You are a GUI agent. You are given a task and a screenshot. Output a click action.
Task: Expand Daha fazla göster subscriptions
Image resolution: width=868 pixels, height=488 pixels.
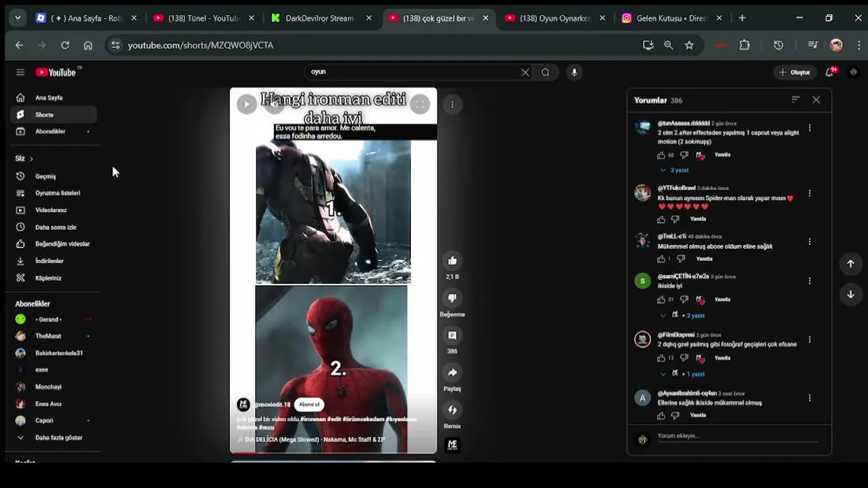click(x=54, y=438)
